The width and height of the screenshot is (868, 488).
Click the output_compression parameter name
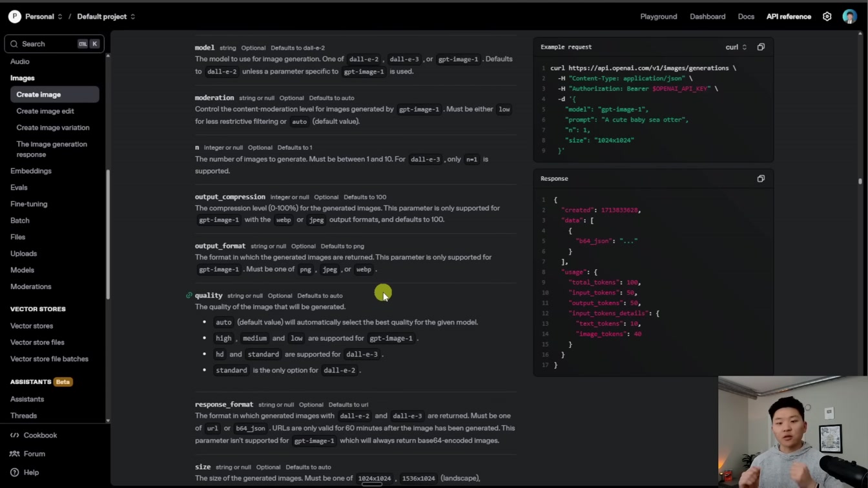[x=230, y=197]
